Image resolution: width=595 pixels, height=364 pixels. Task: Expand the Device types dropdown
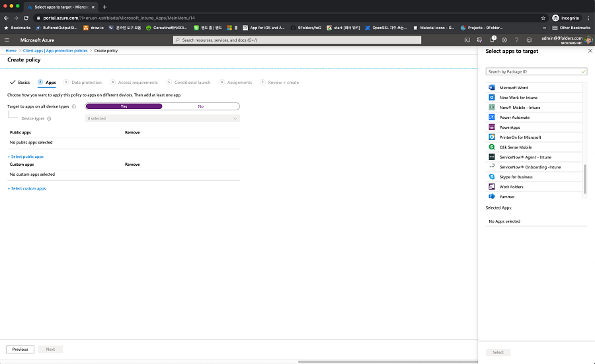click(x=163, y=119)
